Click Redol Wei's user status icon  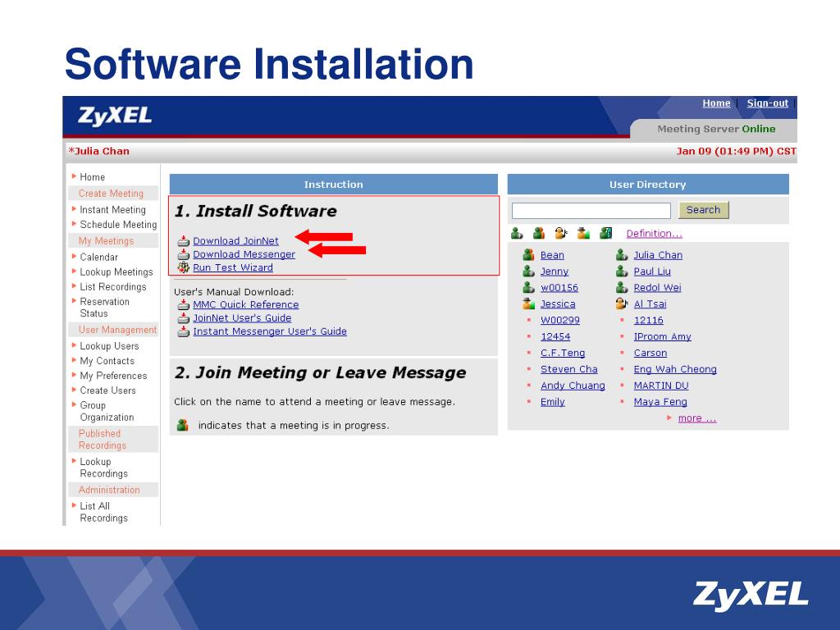pyautogui.click(x=622, y=288)
